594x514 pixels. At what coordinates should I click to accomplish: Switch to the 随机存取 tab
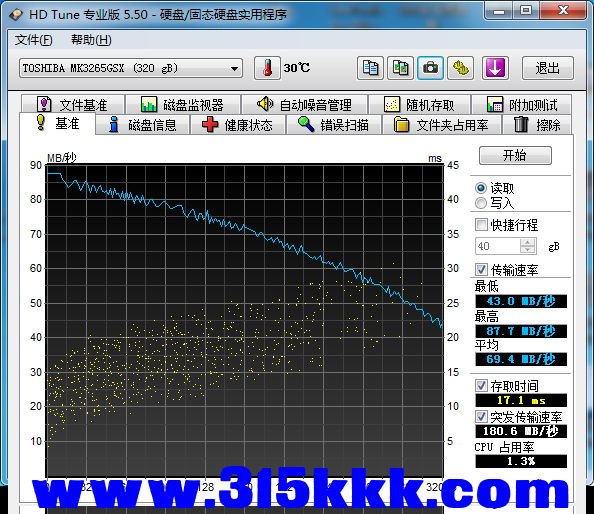(x=420, y=105)
